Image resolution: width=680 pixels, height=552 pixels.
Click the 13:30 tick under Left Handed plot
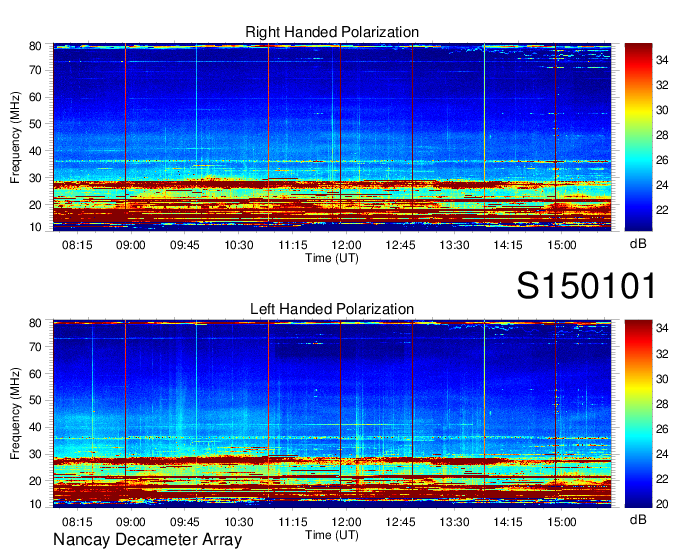point(454,522)
